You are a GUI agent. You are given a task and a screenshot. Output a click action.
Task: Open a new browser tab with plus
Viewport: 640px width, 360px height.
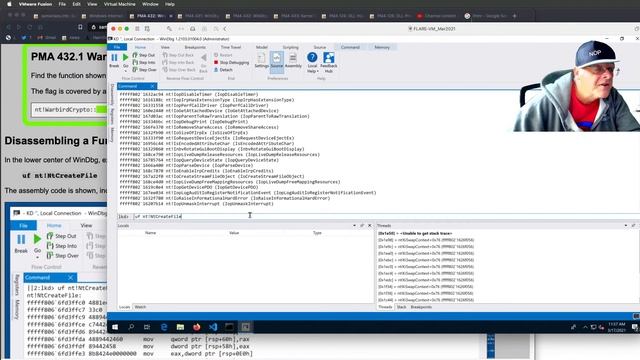click(x=515, y=16)
